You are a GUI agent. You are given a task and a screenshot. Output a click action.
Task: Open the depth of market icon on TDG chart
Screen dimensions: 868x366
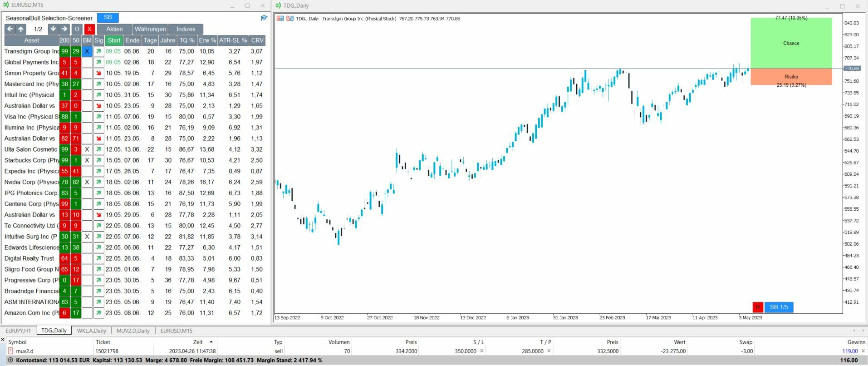tap(289, 19)
